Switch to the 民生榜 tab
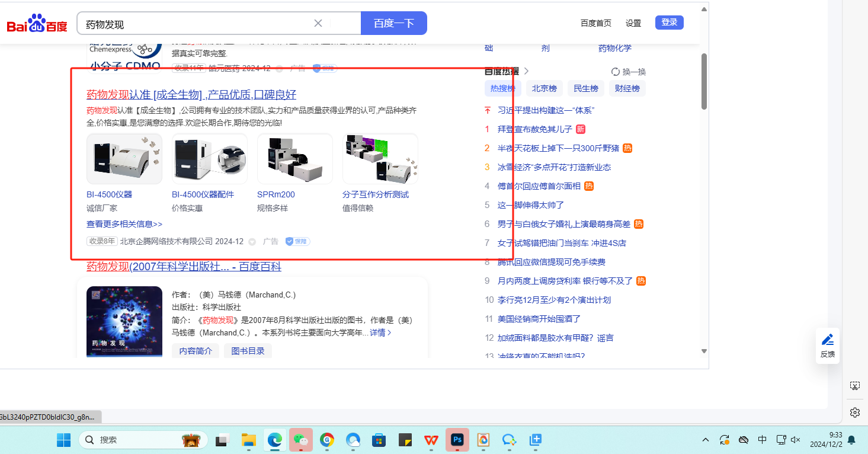868x454 pixels. [585, 89]
